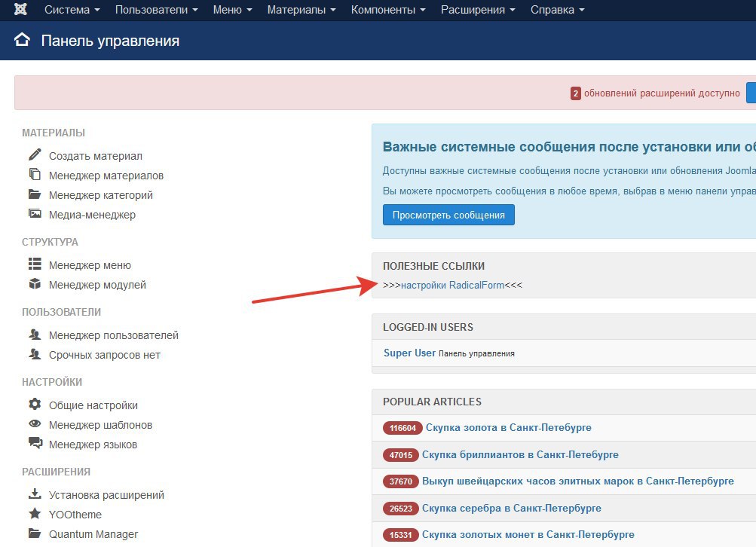Open Медиа-менеджер link

coord(92,215)
